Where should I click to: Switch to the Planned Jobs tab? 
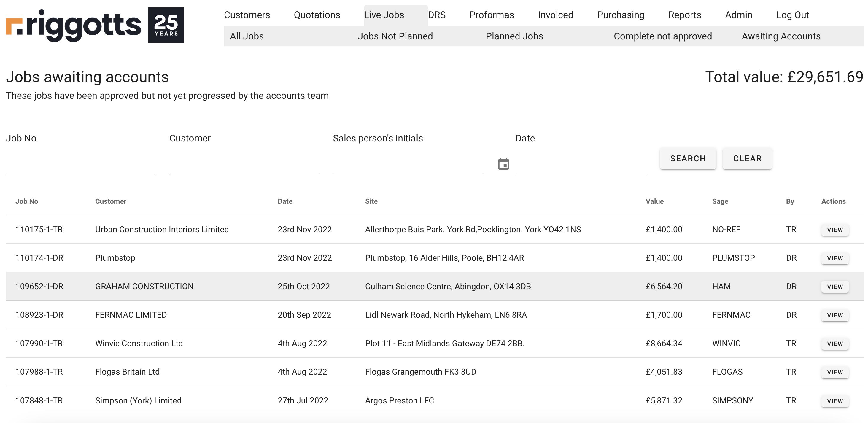[514, 36]
